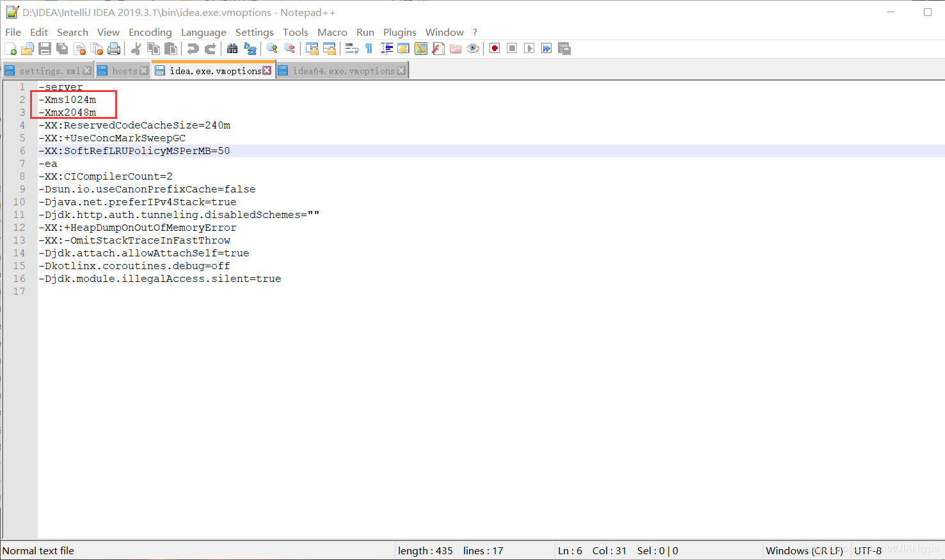Viewport: 945px width, 560px height.
Task: Click the Zoom In magnifier icon
Action: point(272,49)
